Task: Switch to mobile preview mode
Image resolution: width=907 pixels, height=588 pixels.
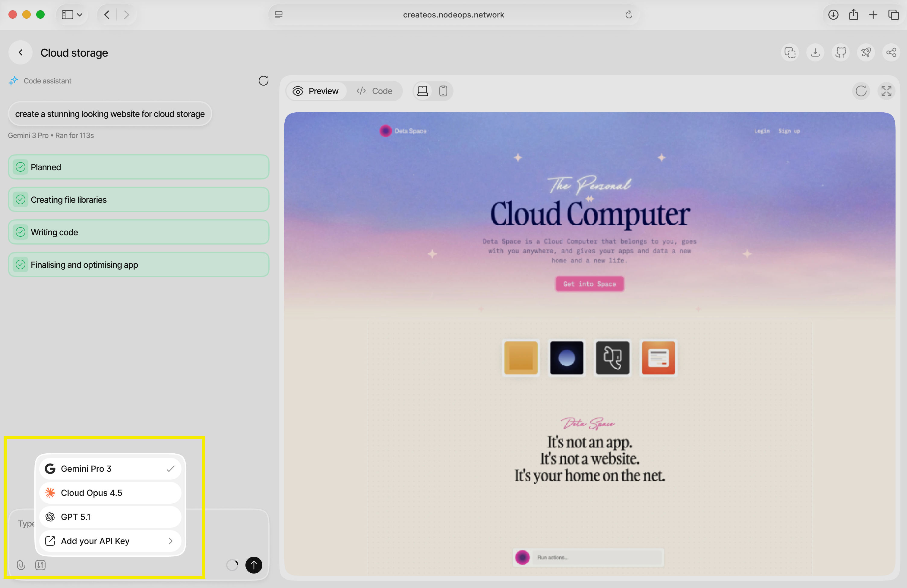Action: tap(443, 91)
